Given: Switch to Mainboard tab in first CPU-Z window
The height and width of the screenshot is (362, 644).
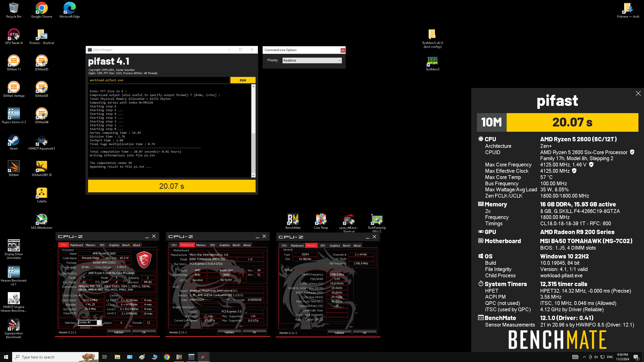Looking at the screenshot, I should point(76,245).
